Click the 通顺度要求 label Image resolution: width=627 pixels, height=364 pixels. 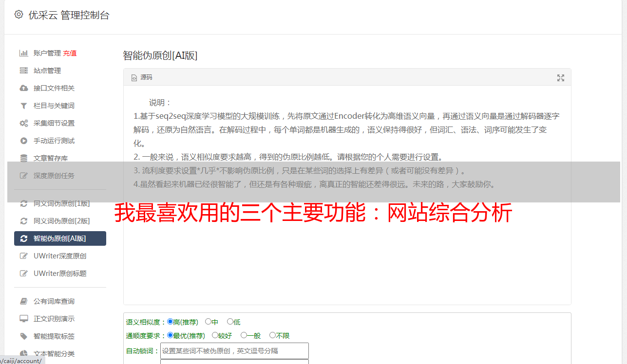145,336
